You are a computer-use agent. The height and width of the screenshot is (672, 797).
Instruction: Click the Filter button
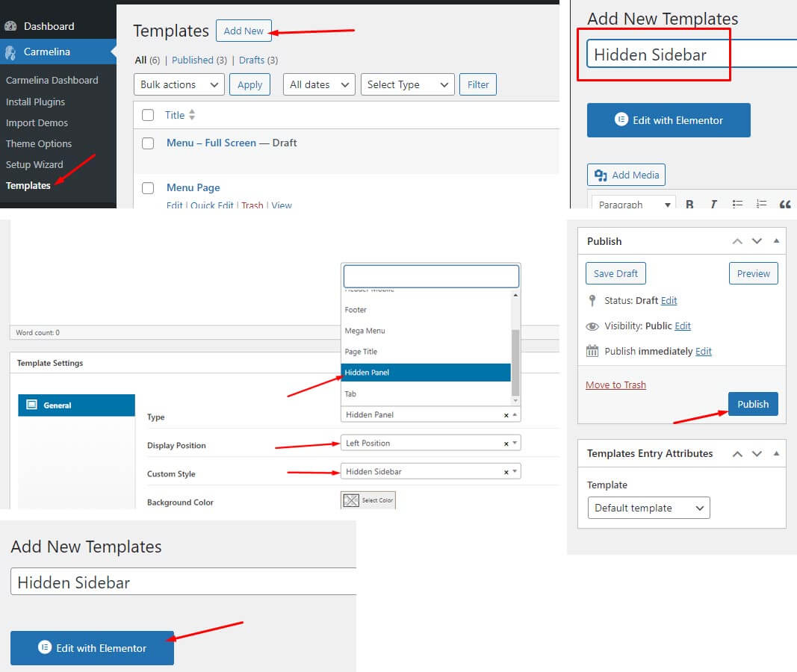point(478,84)
